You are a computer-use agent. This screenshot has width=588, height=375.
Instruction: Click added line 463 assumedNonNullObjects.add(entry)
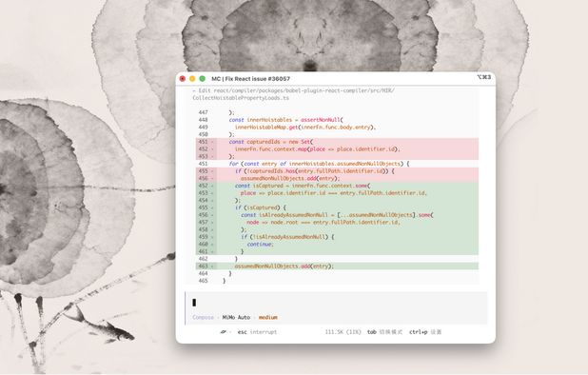tap(337, 266)
